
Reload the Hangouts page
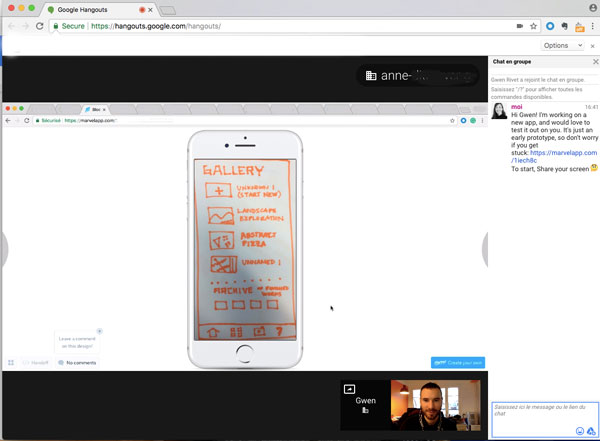coord(39,26)
